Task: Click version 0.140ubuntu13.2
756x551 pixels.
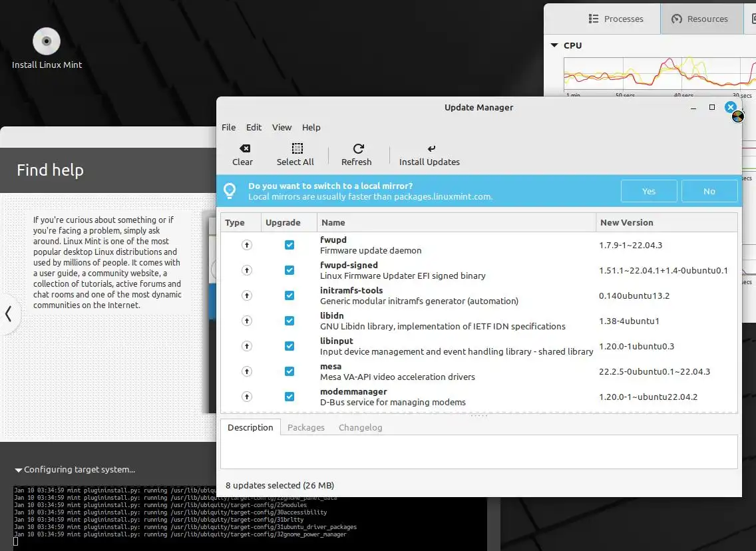Action: (x=634, y=296)
